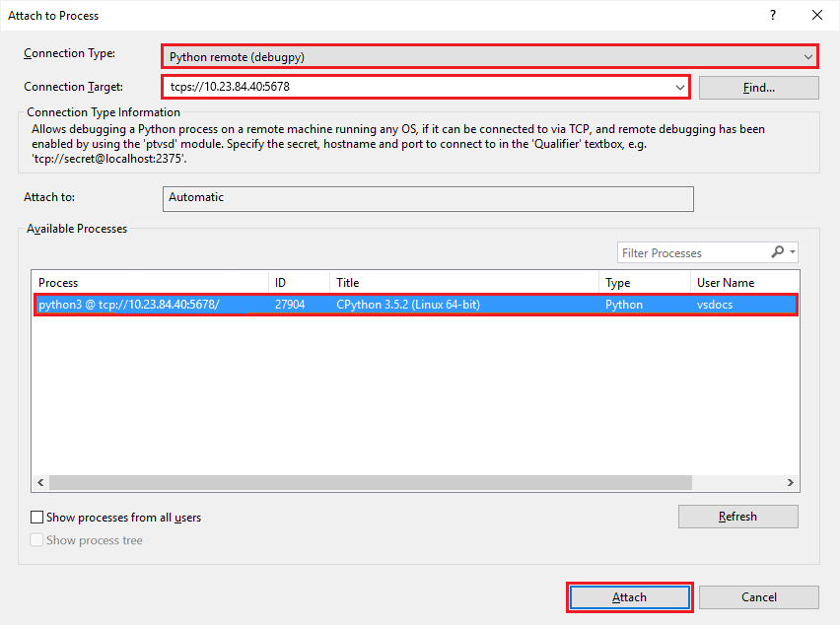Click inside the Filter Processes search box

[690, 252]
